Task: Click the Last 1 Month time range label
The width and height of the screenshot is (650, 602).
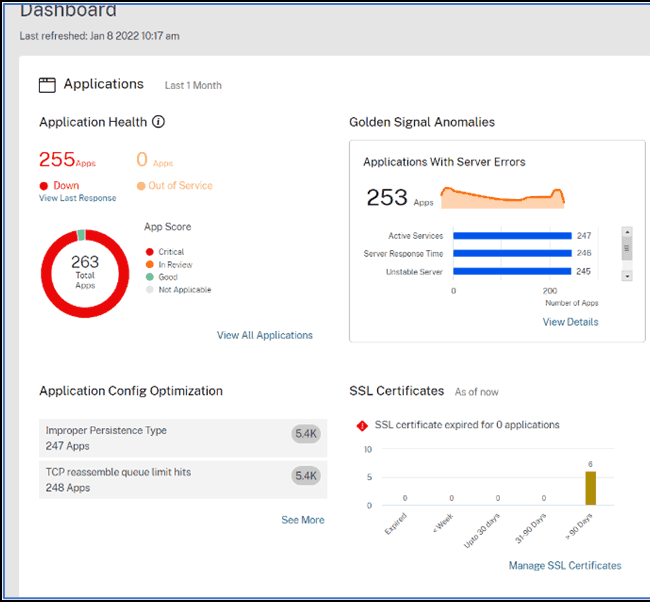Action: pyautogui.click(x=193, y=85)
